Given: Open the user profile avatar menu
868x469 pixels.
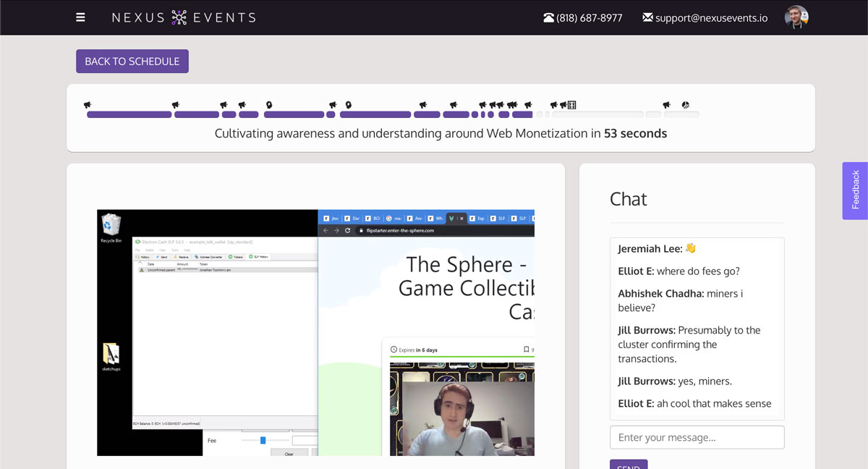Looking at the screenshot, I should click(796, 17).
